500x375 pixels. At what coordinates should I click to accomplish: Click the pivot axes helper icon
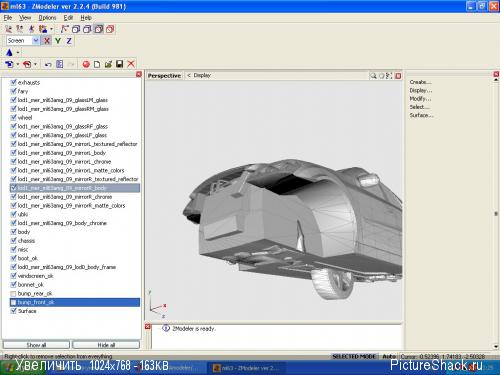[x=64, y=29]
